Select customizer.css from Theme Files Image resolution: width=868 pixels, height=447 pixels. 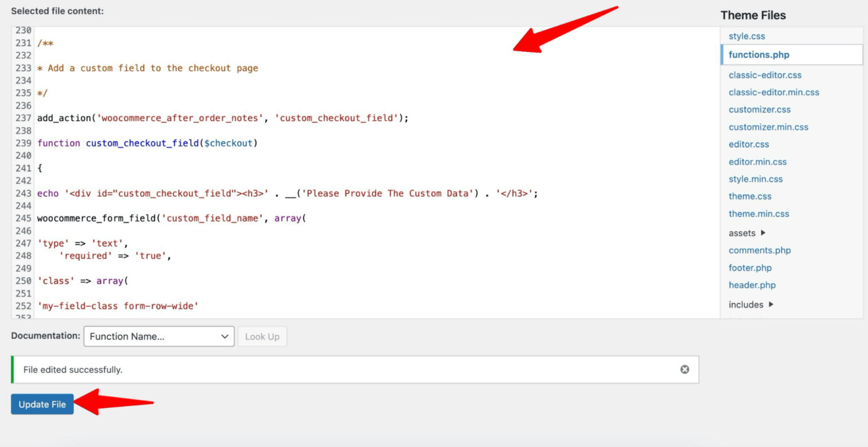tap(759, 109)
